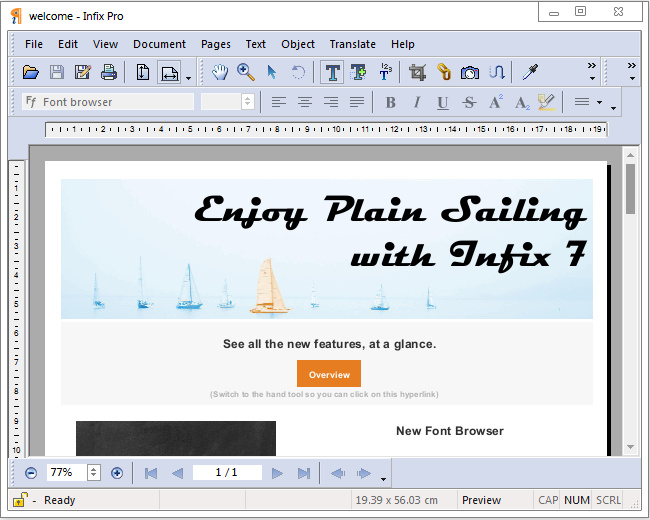Expand the main toolbar overflow chevron
This screenshot has width=650, height=520.
(591, 72)
